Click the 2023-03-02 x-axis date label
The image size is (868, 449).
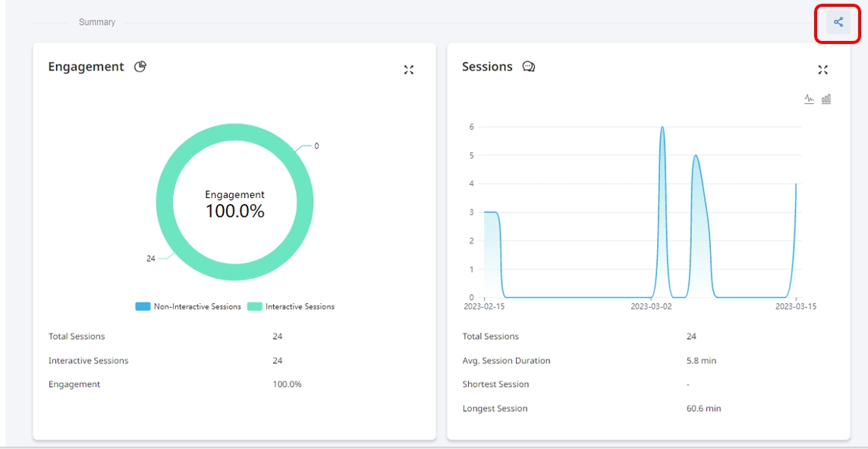pyautogui.click(x=652, y=307)
